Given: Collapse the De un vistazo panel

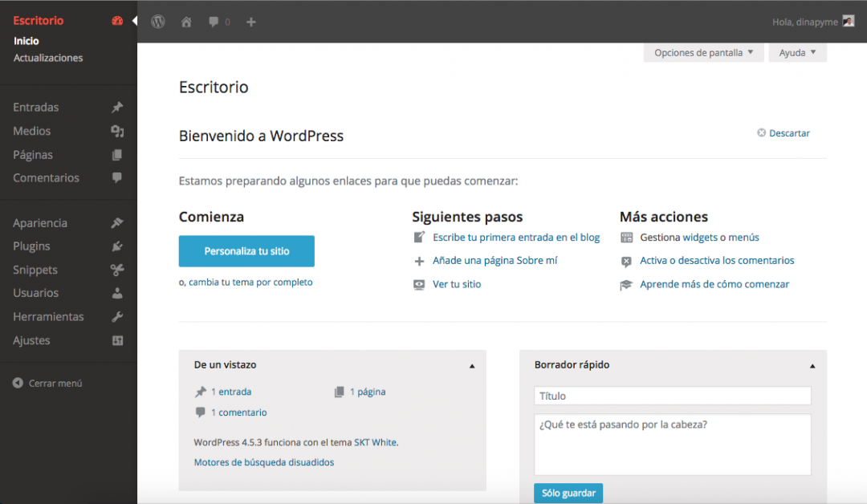Looking at the screenshot, I should [472, 365].
